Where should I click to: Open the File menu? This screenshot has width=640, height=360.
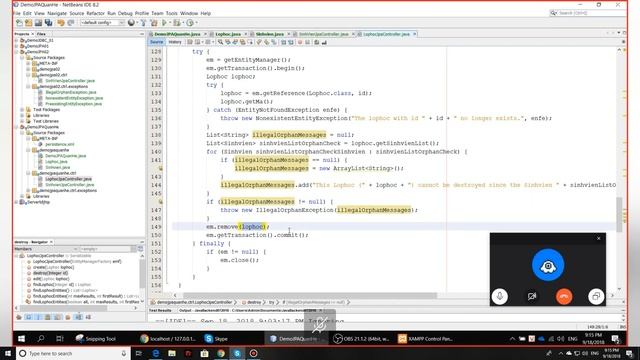click(x=17, y=13)
